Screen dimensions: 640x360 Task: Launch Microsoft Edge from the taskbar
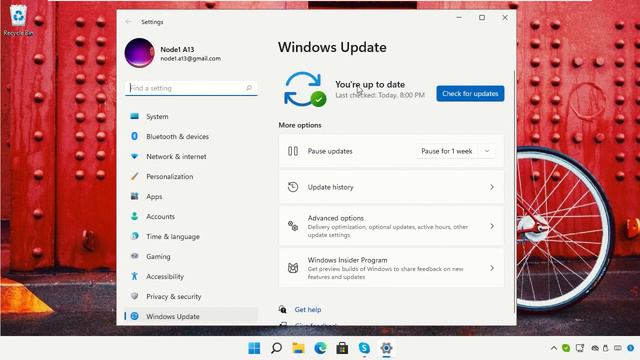pos(320,348)
